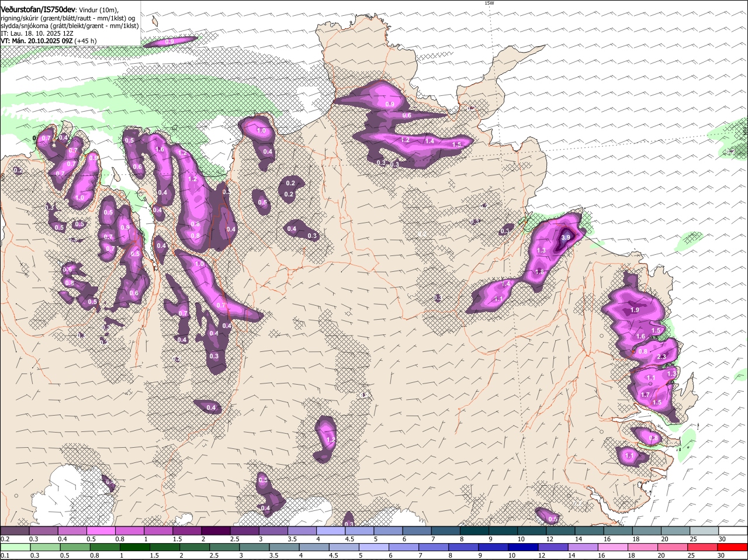Click the 'IT: Lau. 18. 10. 2025 12Z' line
Screen dimensions: 748x560
[x=37, y=33]
